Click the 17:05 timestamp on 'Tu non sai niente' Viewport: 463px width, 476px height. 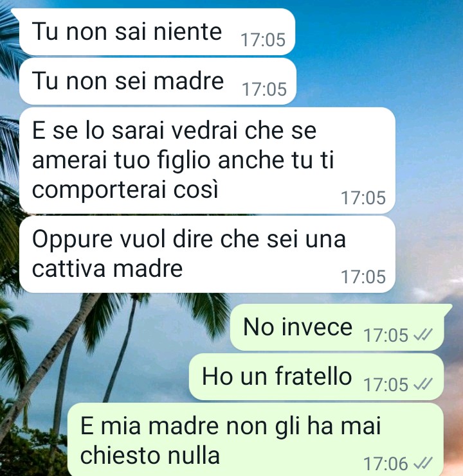pyautogui.click(x=263, y=40)
